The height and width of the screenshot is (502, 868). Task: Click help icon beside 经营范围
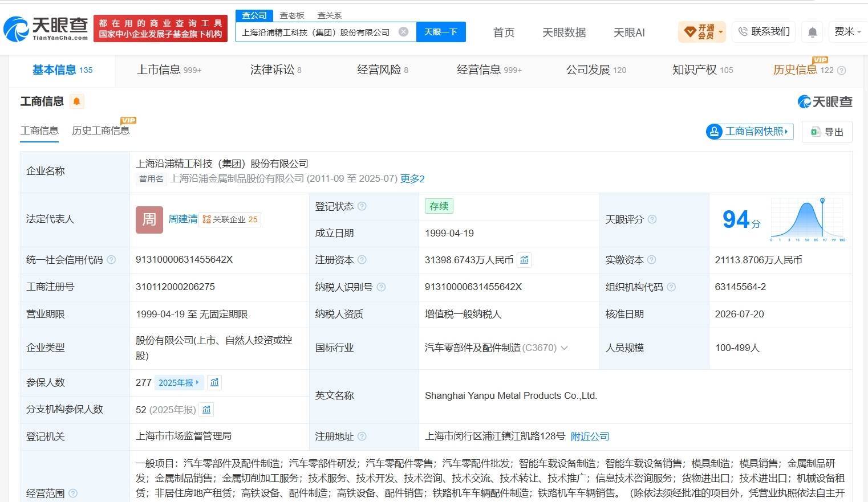(72, 493)
